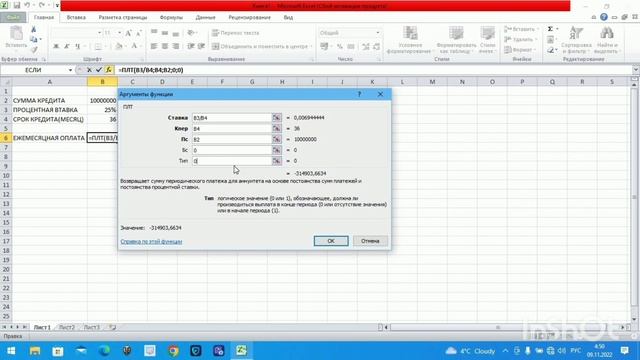Toggle italic (К) formatting
Viewport: 640px width, 360px height.
(67, 47)
